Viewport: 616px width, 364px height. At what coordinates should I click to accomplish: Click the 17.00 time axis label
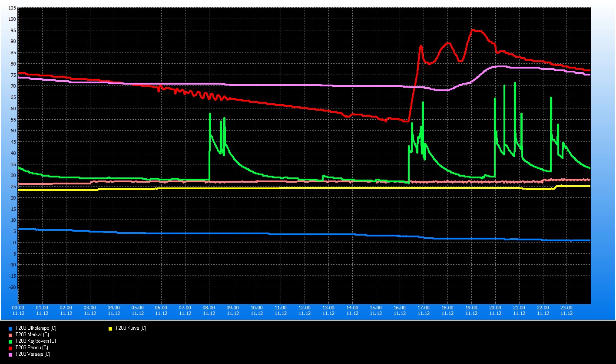coord(424,307)
